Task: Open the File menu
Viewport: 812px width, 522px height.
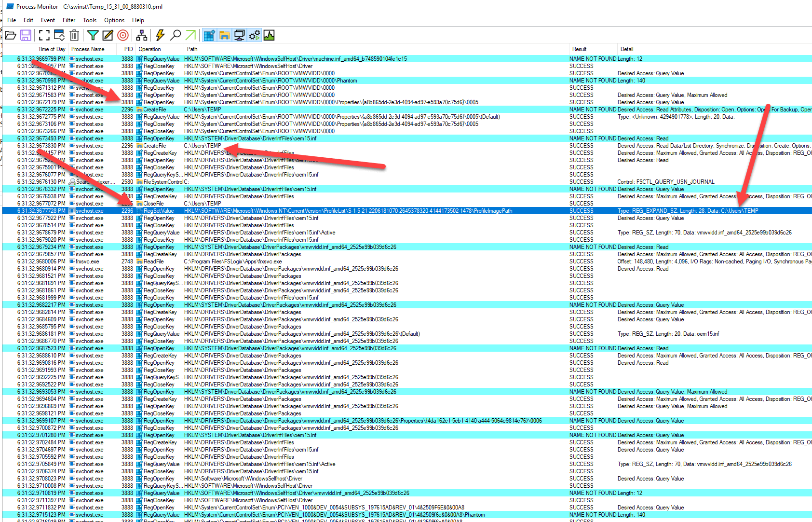Action: tap(12, 20)
